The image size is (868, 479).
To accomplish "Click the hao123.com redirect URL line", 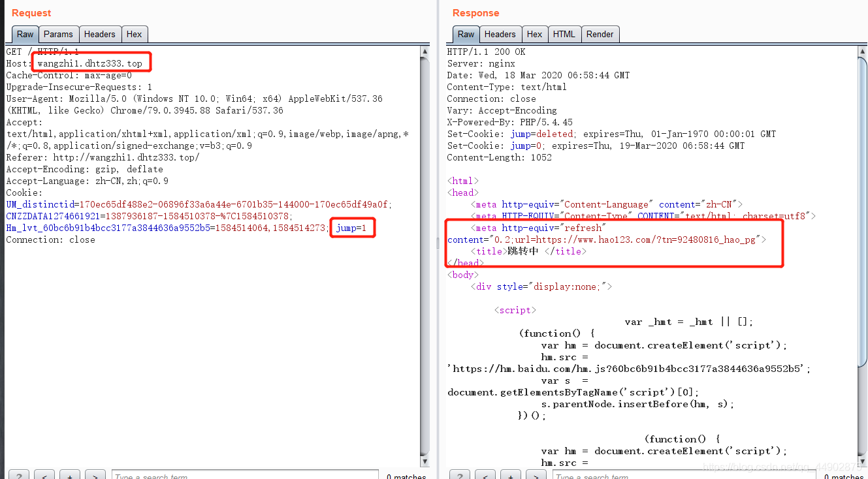I will pos(607,239).
